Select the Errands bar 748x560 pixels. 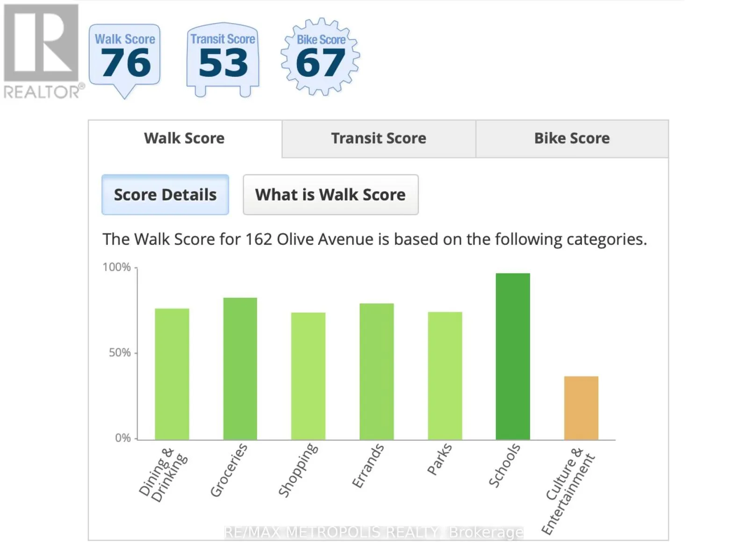[376, 372]
